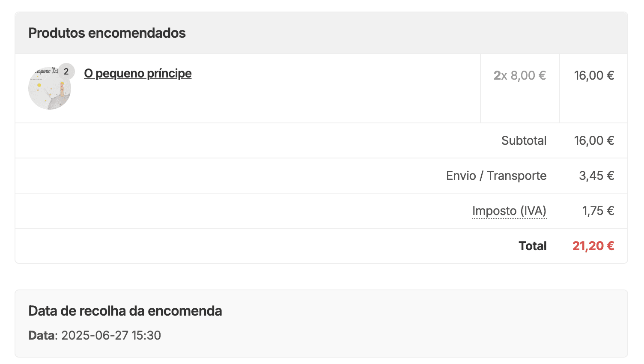The width and height of the screenshot is (644, 364).
Task: Click the bold Data: label
Action: (43, 335)
